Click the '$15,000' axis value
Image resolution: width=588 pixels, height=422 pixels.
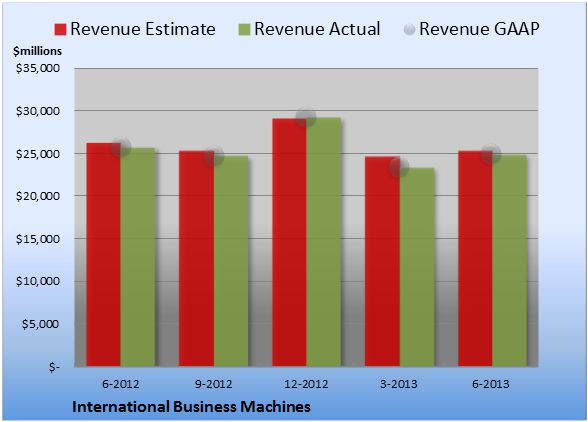click(x=38, y=239)
